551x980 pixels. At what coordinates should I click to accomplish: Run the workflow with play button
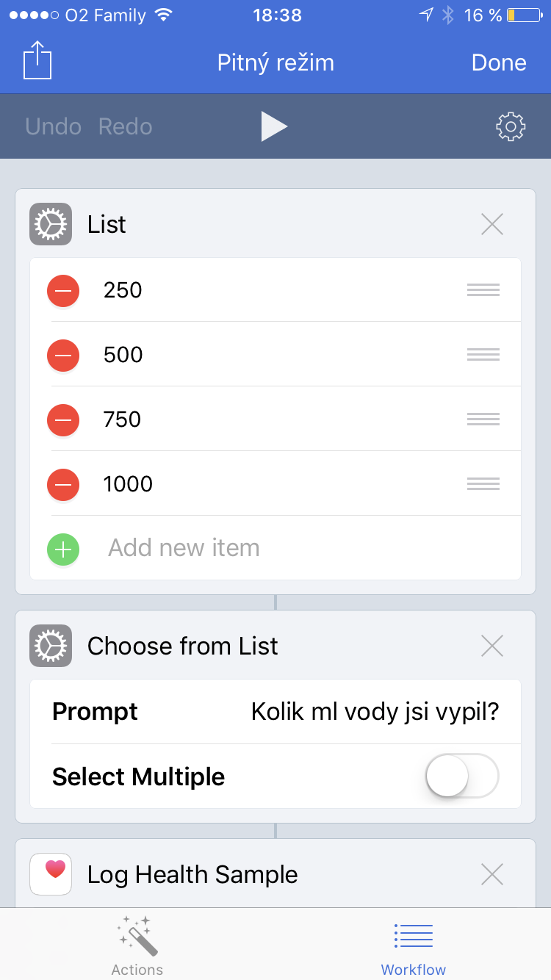274,126
